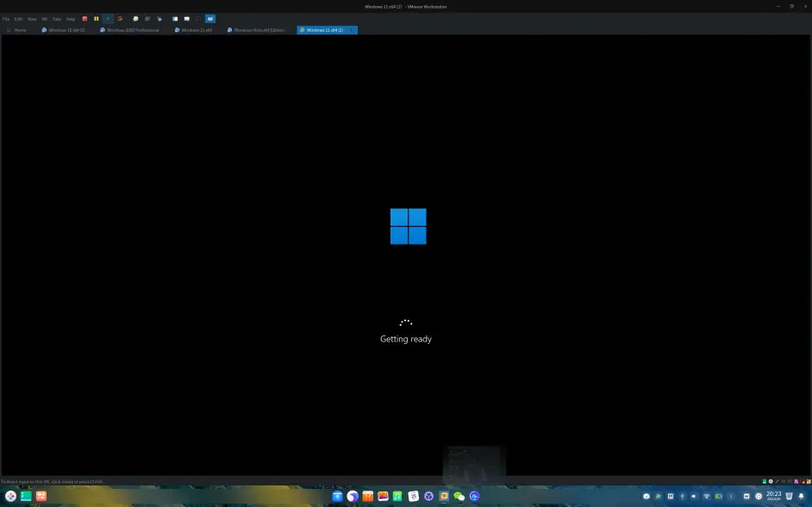Click the revert snapshot toolbar icon
Viewport: 812px width, 507px height.
(147, 19)
